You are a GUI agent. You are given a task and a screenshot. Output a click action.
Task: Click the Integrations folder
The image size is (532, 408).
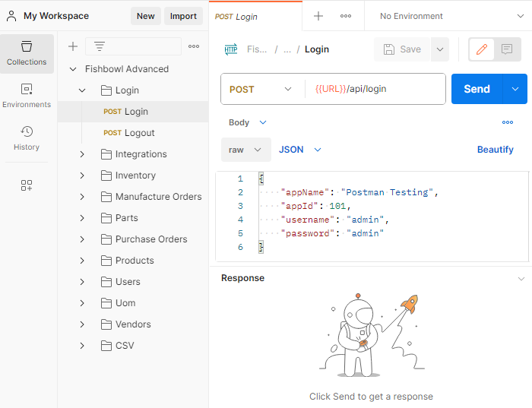[134, 154]
